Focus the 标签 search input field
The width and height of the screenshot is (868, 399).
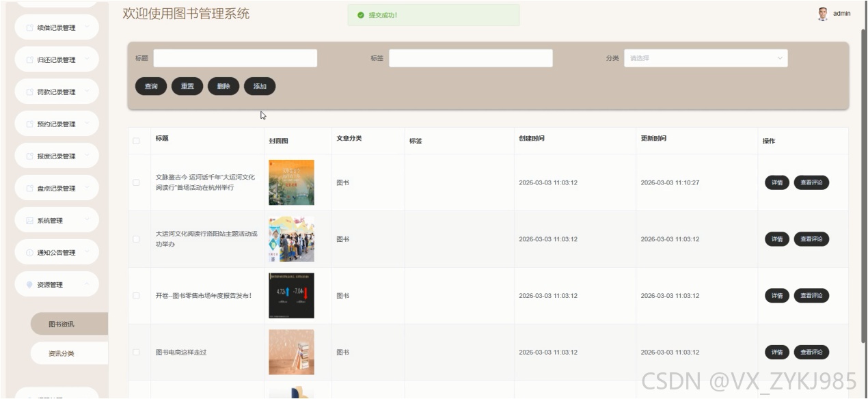point(471,58)
